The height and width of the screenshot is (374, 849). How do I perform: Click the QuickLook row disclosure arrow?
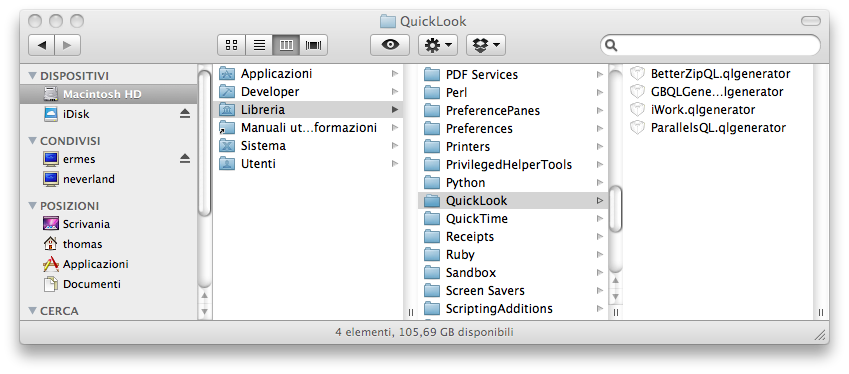coord(599,200)
